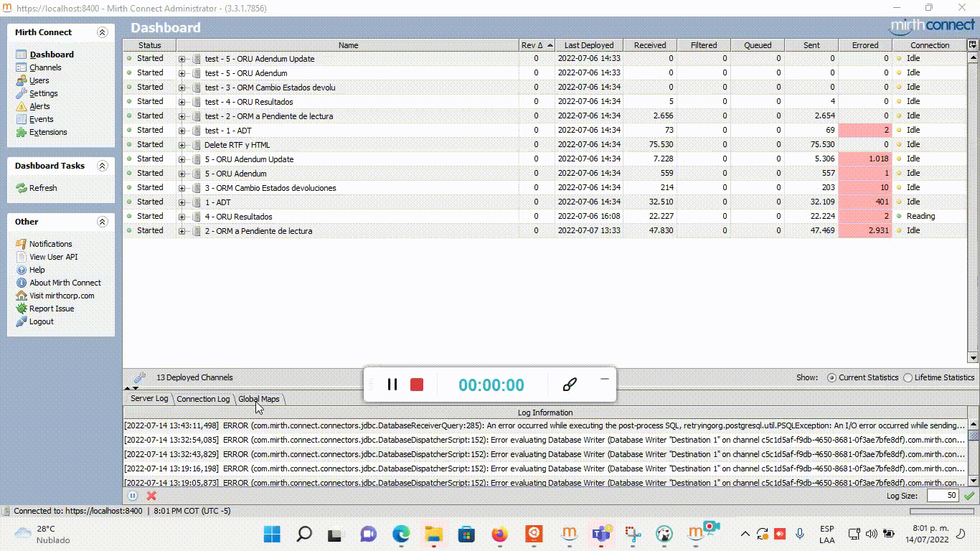Select the Current Statistics radio button
The height and width of the screenshot is (551, 980).
831,377
